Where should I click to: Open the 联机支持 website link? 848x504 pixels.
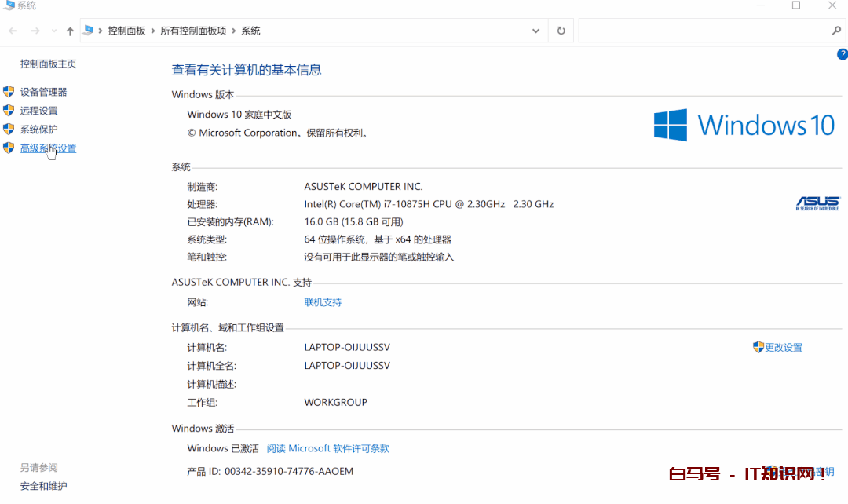tap(323, 302)
